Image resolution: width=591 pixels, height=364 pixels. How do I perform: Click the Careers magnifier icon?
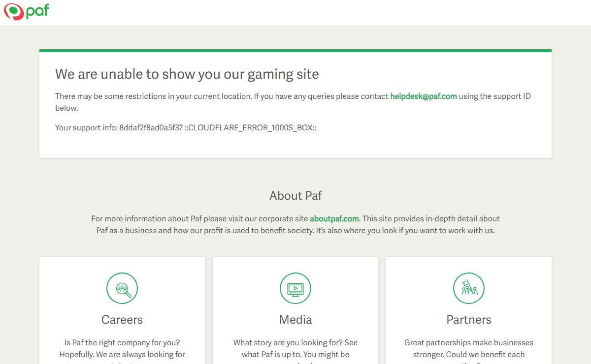122,288
